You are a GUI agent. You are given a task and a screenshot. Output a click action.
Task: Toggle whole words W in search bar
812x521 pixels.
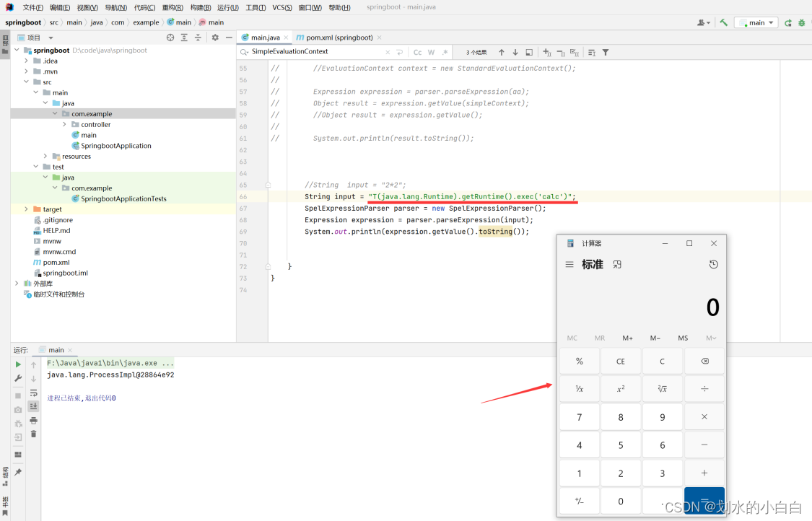pos(432,52)
